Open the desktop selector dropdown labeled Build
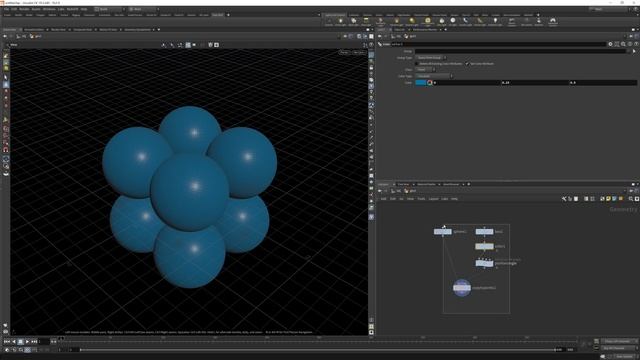The height and width of the screenshot is (360, 640). click(x=110, y=9)
